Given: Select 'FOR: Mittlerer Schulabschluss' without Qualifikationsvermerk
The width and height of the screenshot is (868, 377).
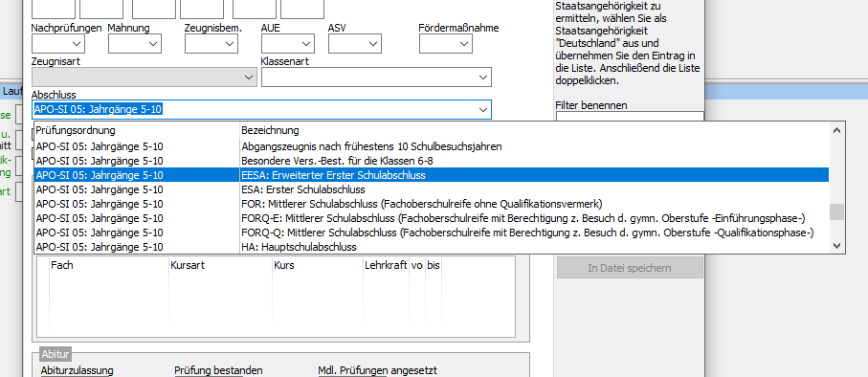Looking at the screenshot, I should [x=432, y=204].
